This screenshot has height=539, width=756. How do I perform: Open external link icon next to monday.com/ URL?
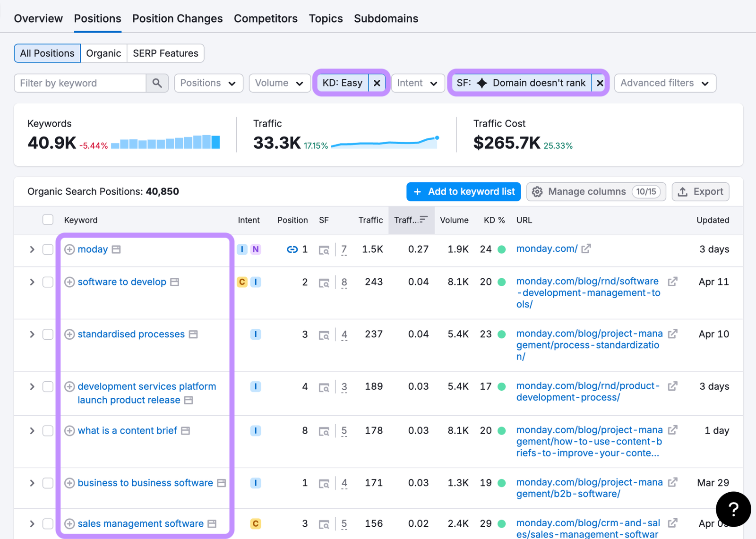(586, 248)
